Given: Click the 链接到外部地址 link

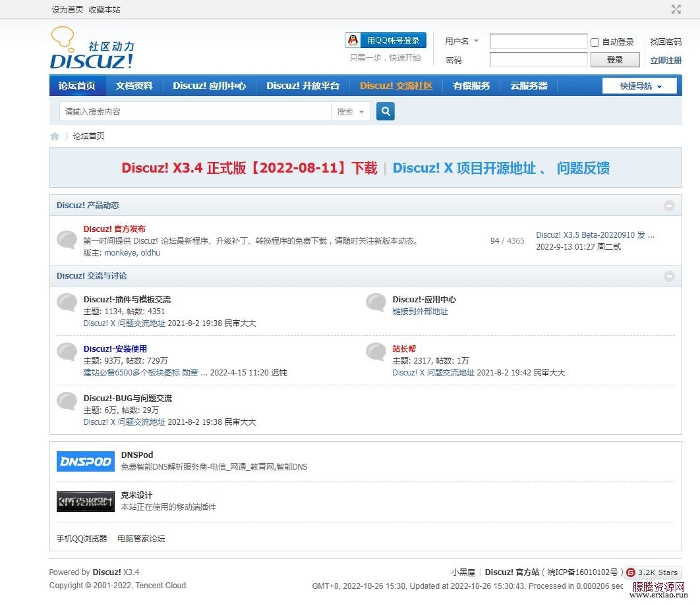Looking at the screenshot, I should (x=420, y=312).
